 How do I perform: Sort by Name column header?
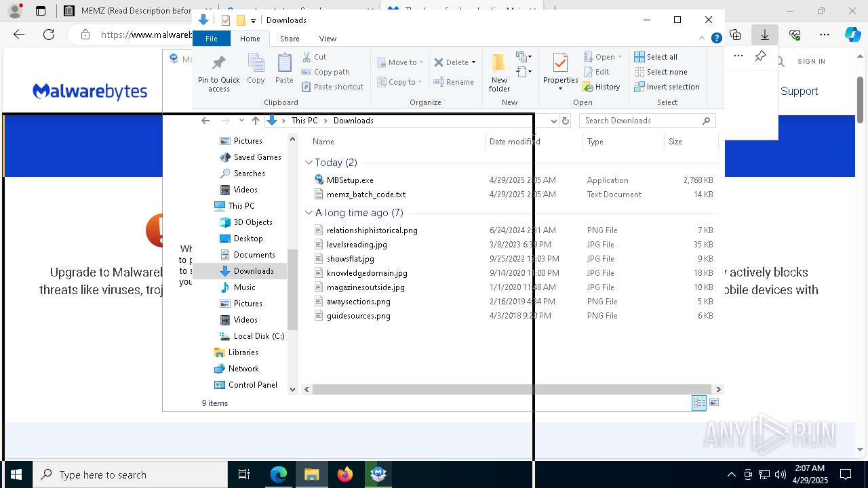pos(397,142)
